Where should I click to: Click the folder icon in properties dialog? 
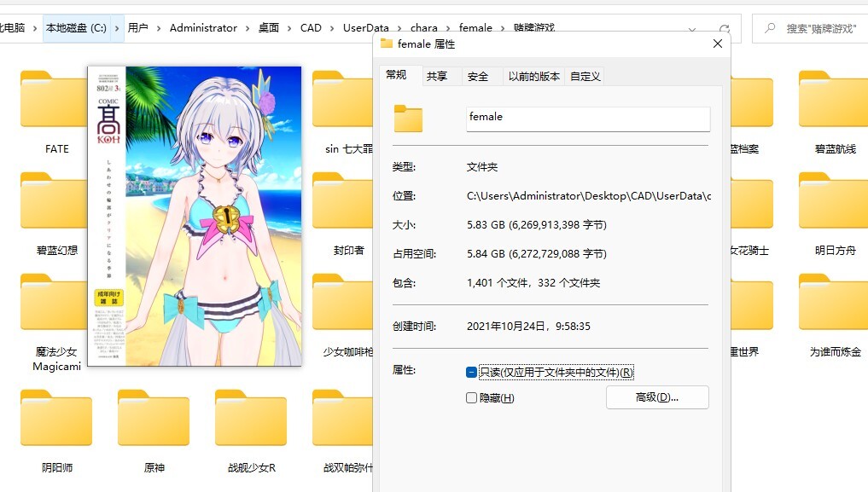(x=408, y=118)
